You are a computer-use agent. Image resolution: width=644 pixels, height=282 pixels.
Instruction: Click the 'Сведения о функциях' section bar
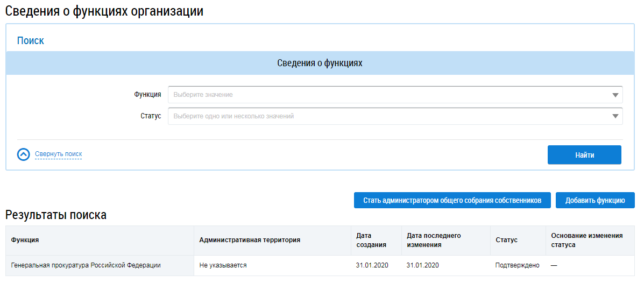pyautogui.click(x=320, y=63)
